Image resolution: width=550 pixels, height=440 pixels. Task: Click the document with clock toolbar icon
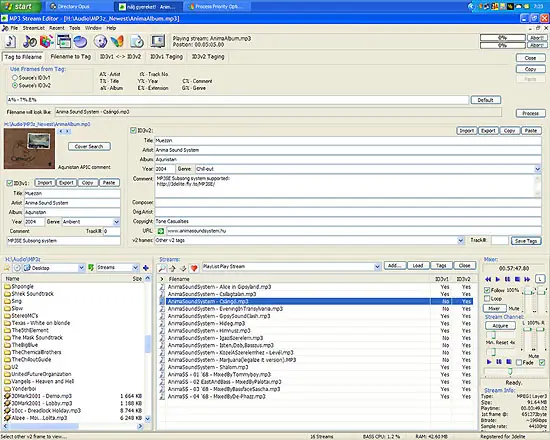coord(137,42)
